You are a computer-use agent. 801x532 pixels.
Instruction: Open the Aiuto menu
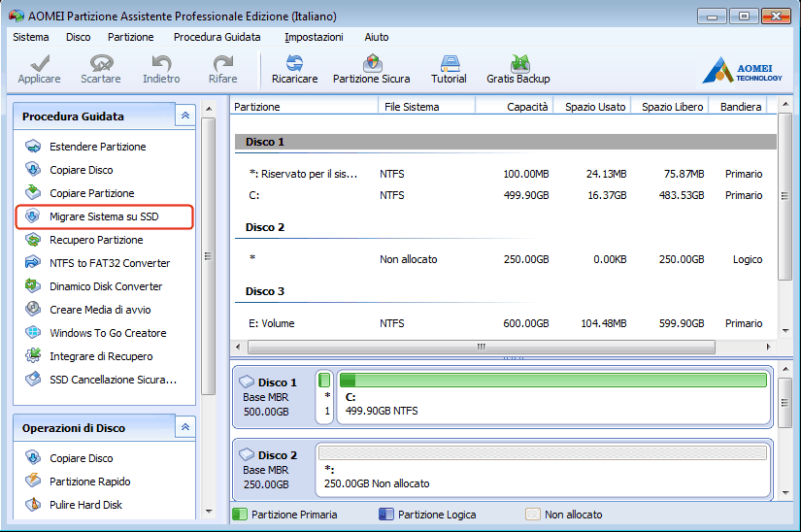[x=377, y=37]
